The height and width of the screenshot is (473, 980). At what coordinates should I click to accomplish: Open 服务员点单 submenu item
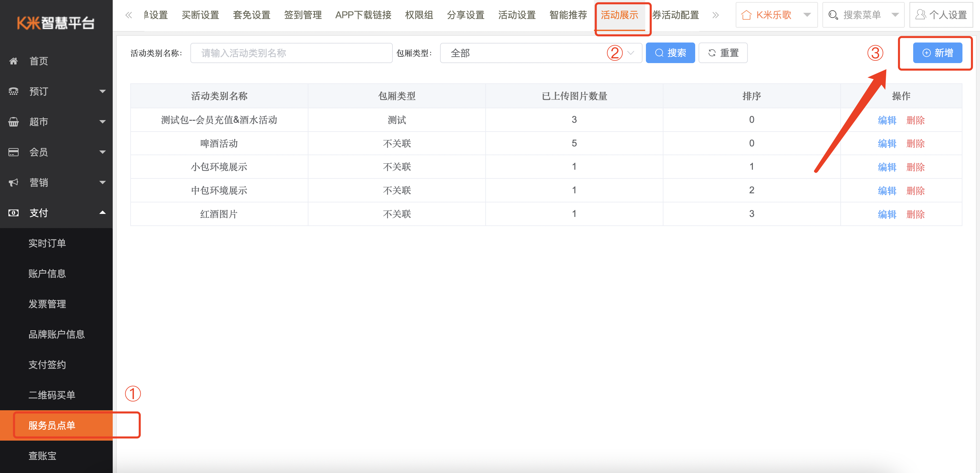[x=56, y=425]
